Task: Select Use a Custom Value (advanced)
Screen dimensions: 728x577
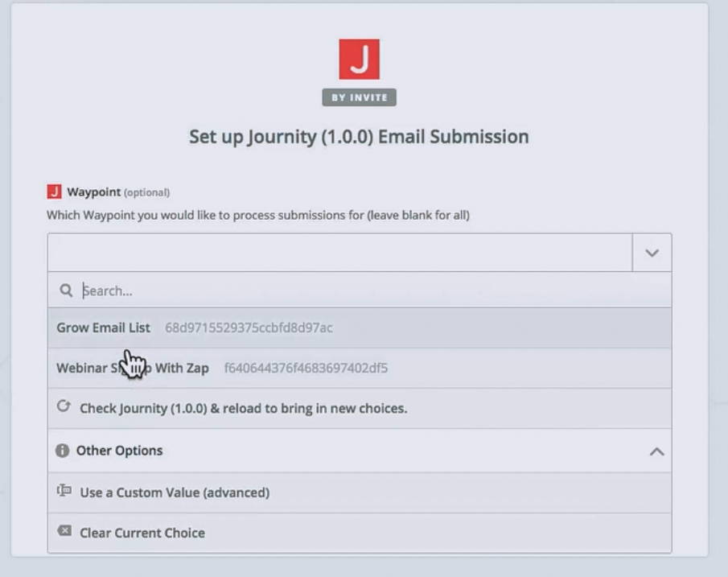Action: [x=360, y=493]
